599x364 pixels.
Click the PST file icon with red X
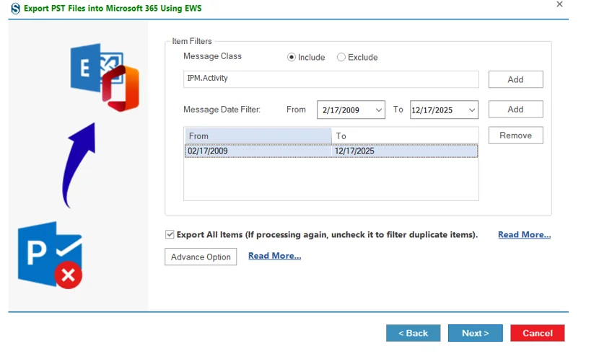pyautogui.click(x=50, y=255)
